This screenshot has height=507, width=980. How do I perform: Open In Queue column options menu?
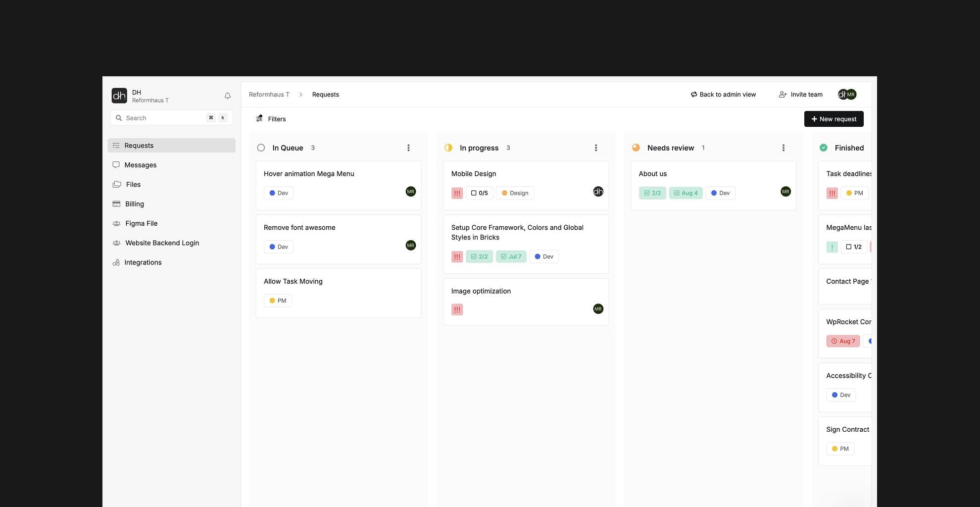pos(408,148)
